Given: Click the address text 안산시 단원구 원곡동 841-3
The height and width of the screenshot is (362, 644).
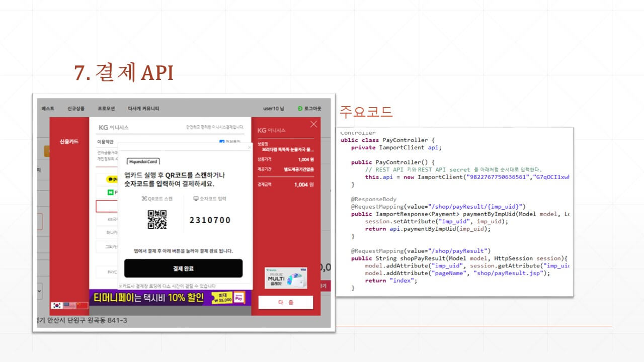Looking at the screenshot, I should tap(87, 320).
